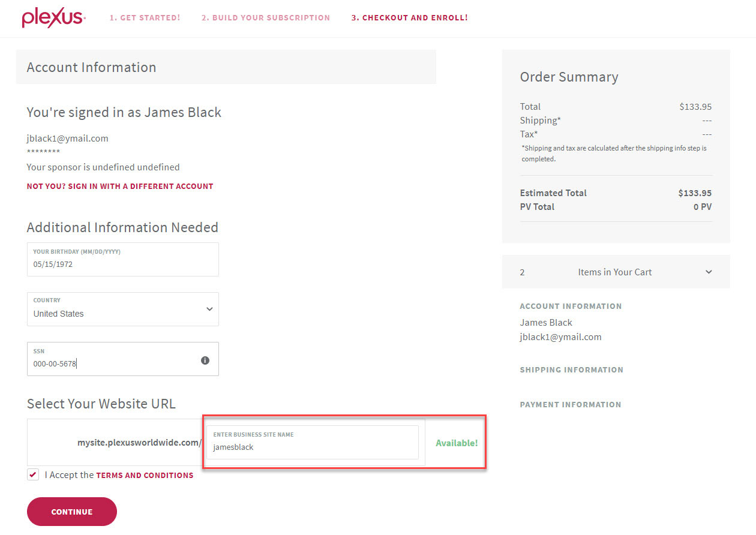The width and height of the screenshot is (756, 535).
Task: Click Not You? Sign In With a Different Account
Action: pyautogui.click(x=120, y=186)
